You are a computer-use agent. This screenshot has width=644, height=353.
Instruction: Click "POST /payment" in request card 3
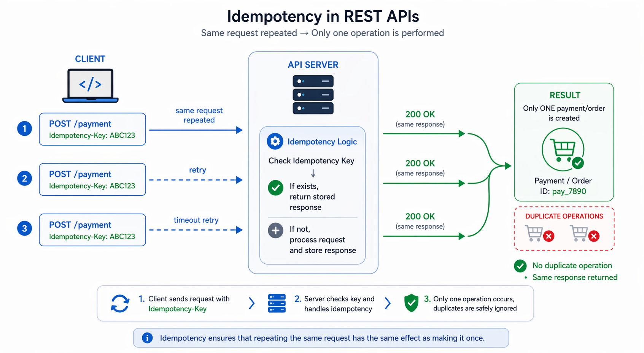[80, 225]
